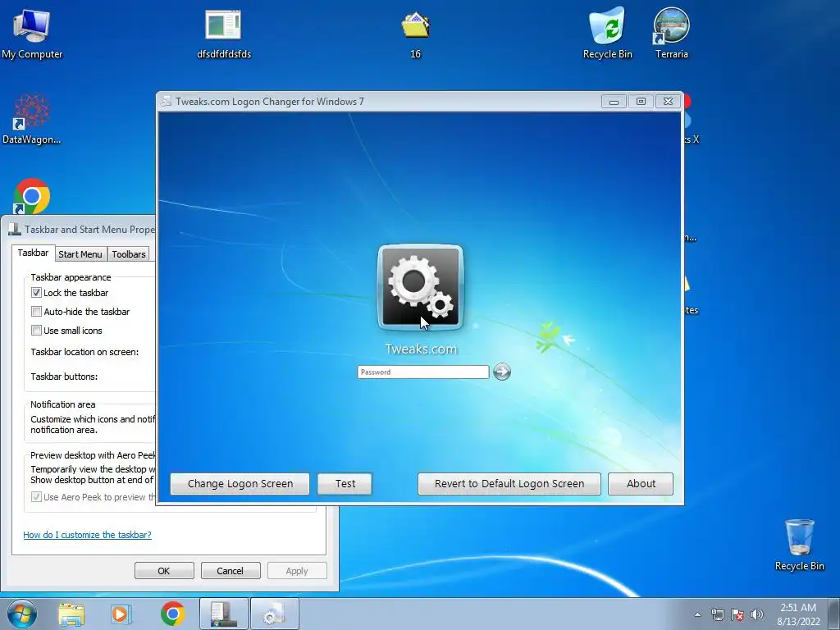The image size is (840, 630).
Task: Open the Google Chrome desktop shortcut
Action: [x=32, y=196]
